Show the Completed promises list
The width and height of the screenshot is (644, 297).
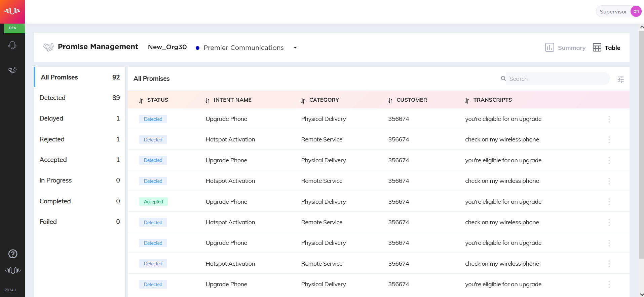80,201
